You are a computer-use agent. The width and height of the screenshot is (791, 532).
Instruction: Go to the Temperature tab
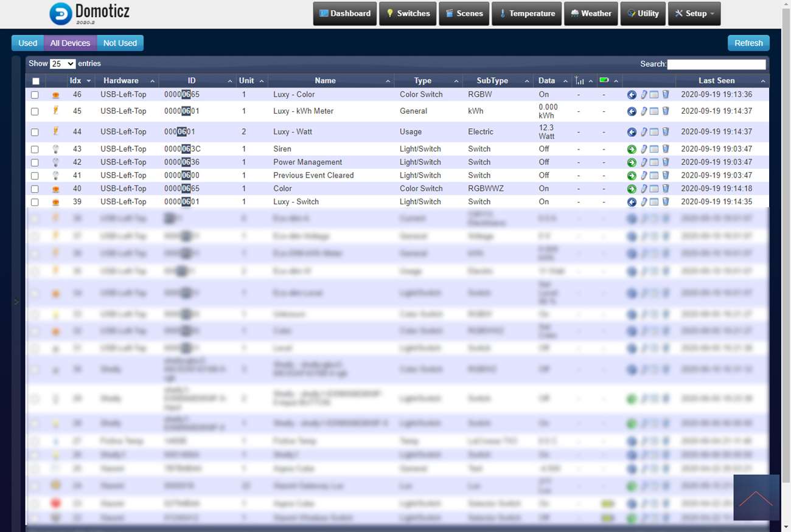click(x=527, y=13)
